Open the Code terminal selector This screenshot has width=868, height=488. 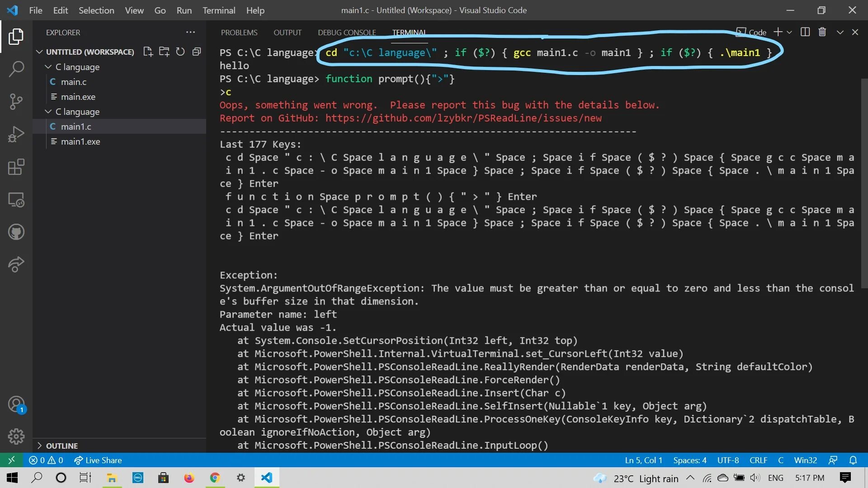(751, 32)
